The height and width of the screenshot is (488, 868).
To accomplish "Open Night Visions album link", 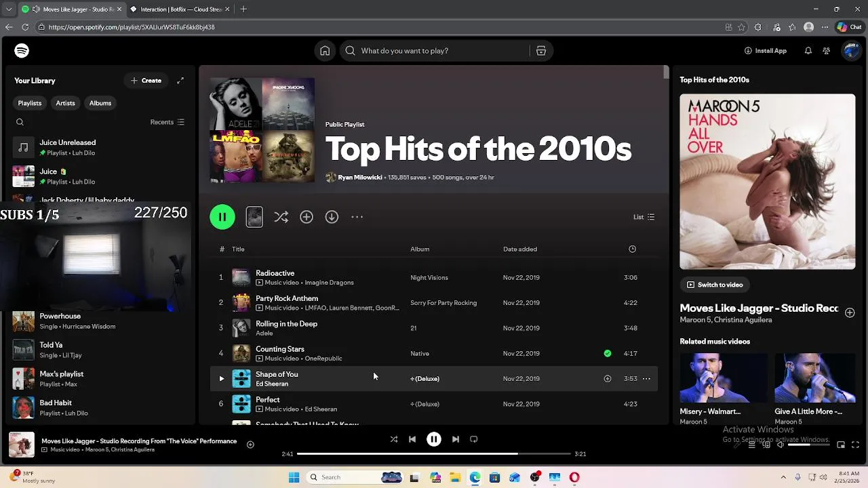I will [429, 277].
